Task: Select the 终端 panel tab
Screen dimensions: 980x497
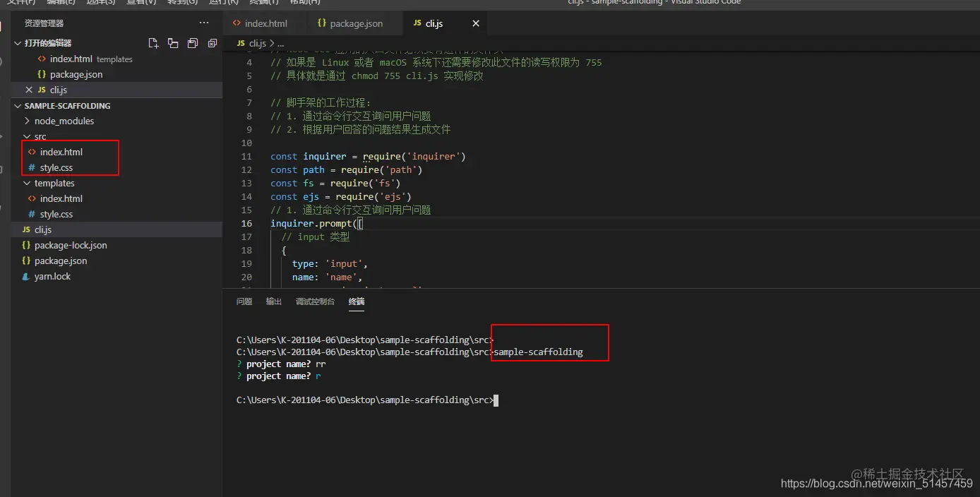Action: tap(357, 301)
